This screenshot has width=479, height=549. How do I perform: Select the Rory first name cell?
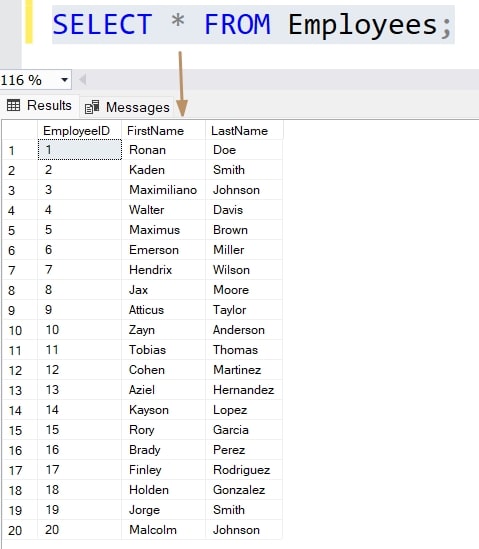click(x=164, y=430)
